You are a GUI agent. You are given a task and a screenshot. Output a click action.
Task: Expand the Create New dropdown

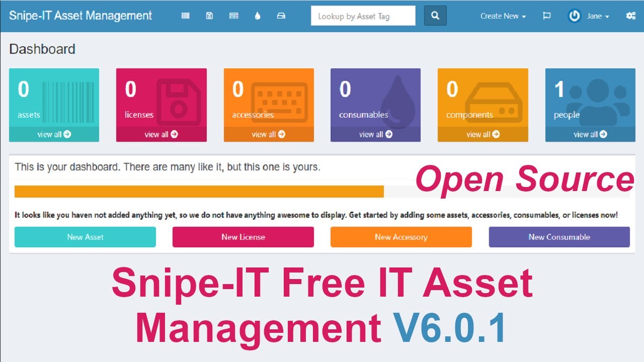(x=503, y=16)
